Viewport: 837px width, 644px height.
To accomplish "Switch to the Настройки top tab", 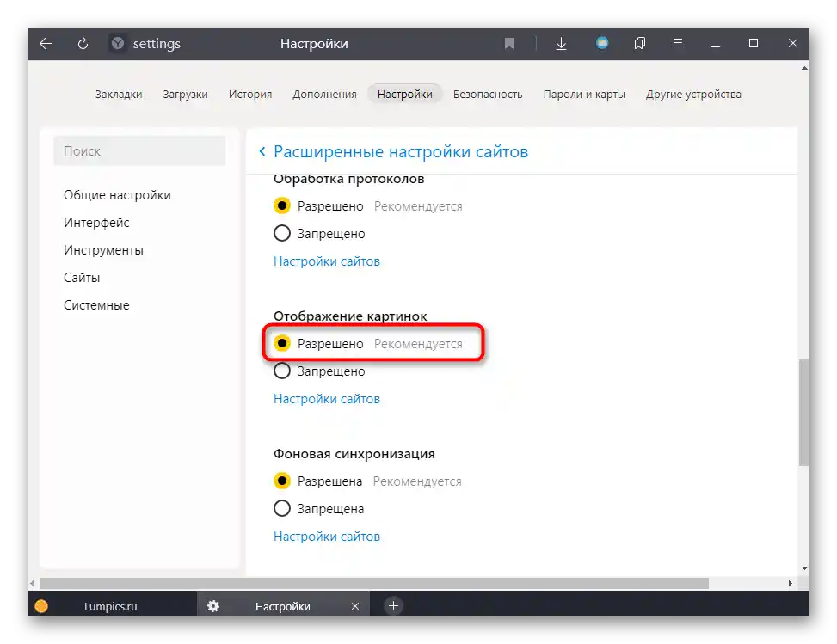I will pos(404,94).
